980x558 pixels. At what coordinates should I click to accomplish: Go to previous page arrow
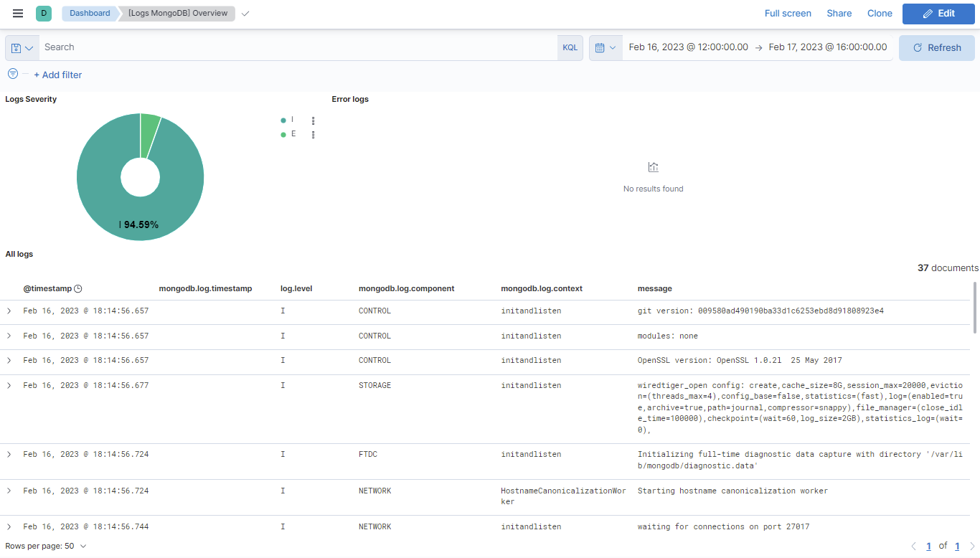tap(913, 547)
